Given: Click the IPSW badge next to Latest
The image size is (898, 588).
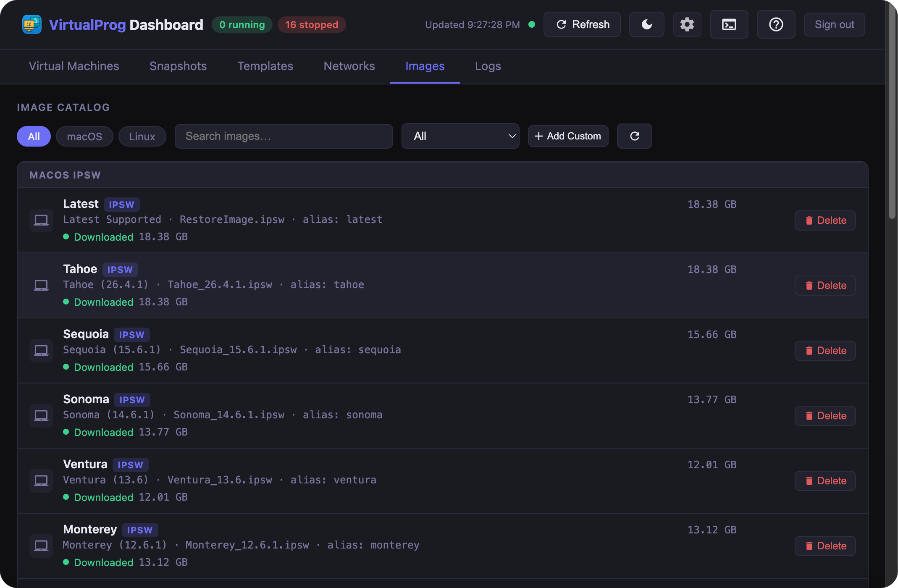Looking at the screenshot, I should (x=121, y=205).
